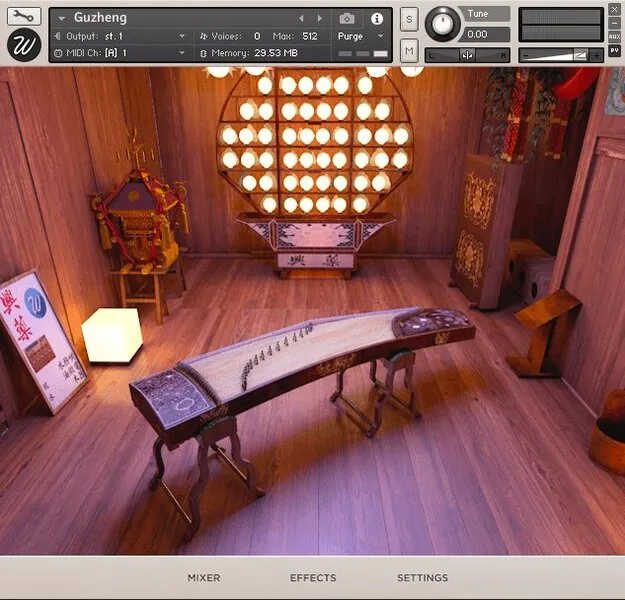Increase volume with the plus button

tap(597, 55)
